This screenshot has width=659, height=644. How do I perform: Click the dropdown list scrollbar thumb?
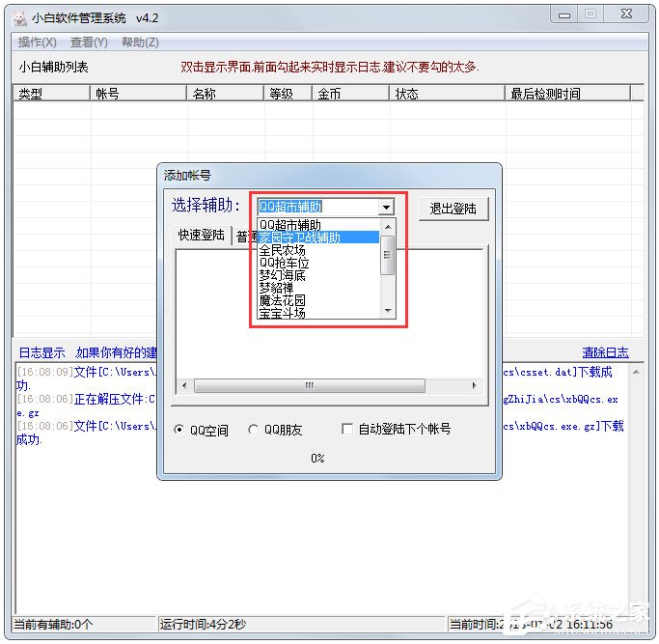click(388, 255)
